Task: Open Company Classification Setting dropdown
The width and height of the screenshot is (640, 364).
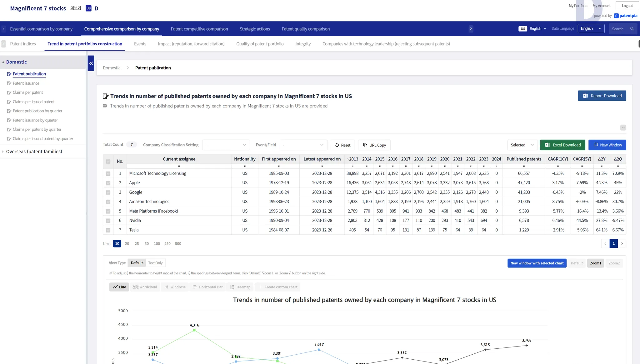Action: (226, 145)
